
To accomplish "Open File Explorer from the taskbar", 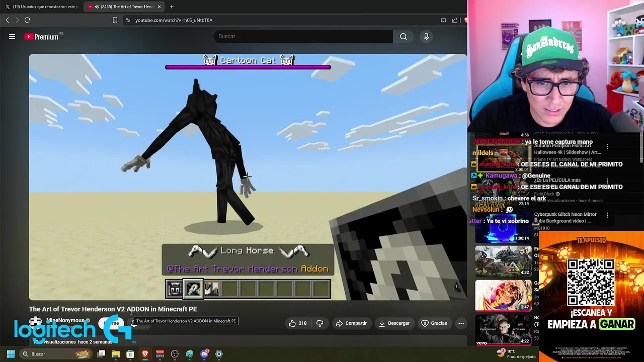I will (x=116, y=354).
